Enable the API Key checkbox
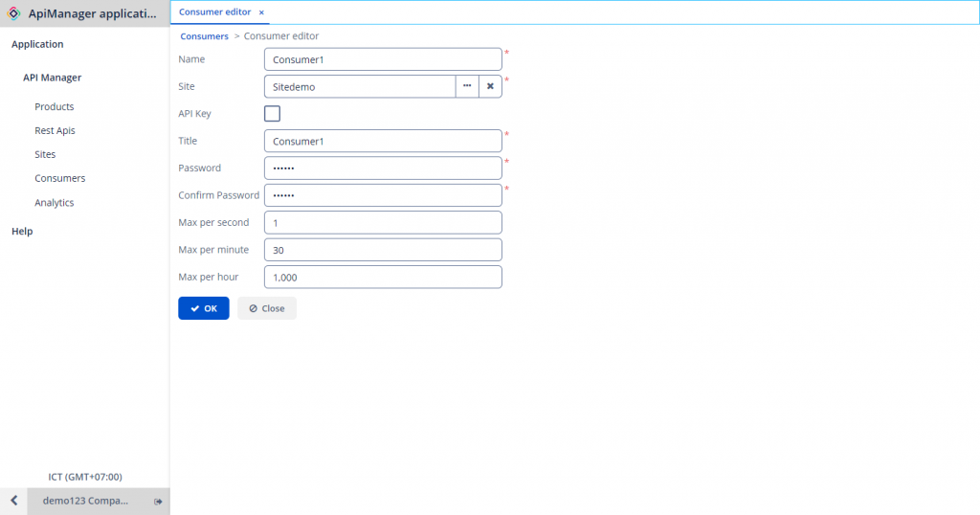The image size is (980, 515). pyautogui.click(x=272, y=114)
